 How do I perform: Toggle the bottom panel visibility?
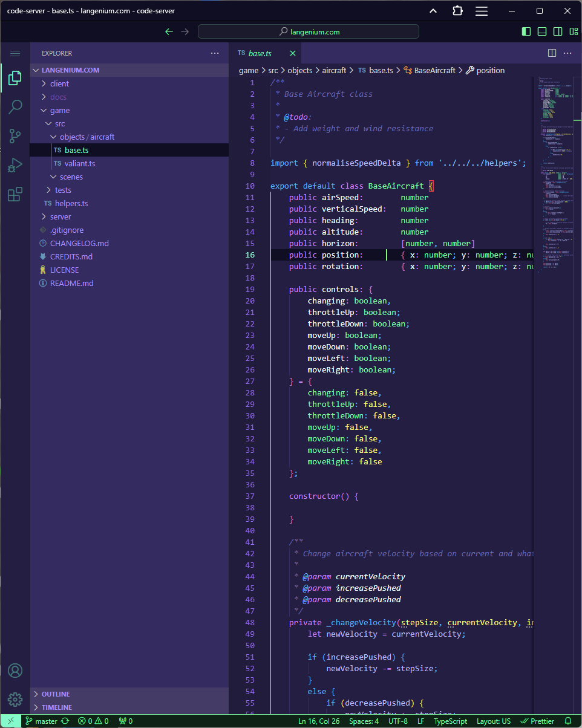[542, 31]
